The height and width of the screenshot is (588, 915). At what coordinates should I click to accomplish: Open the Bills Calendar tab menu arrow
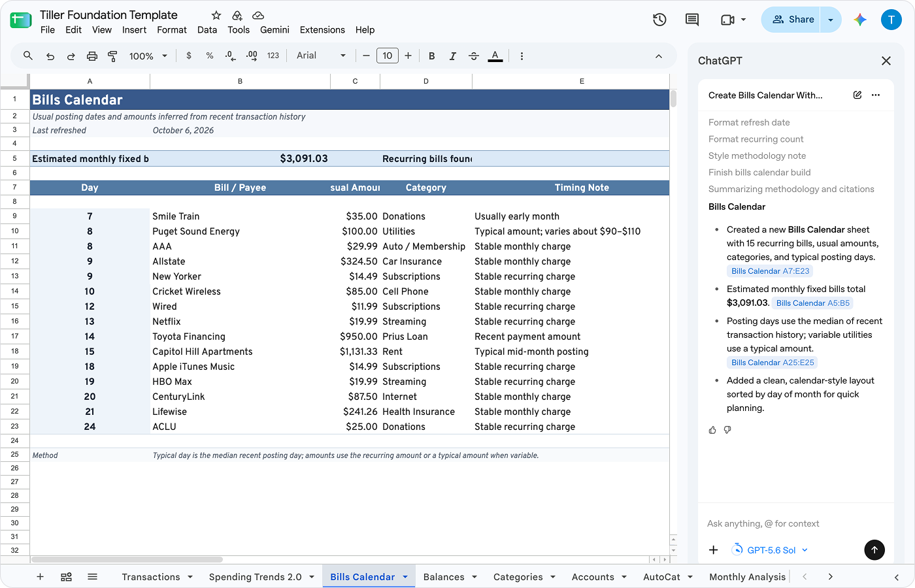point(405,577)
